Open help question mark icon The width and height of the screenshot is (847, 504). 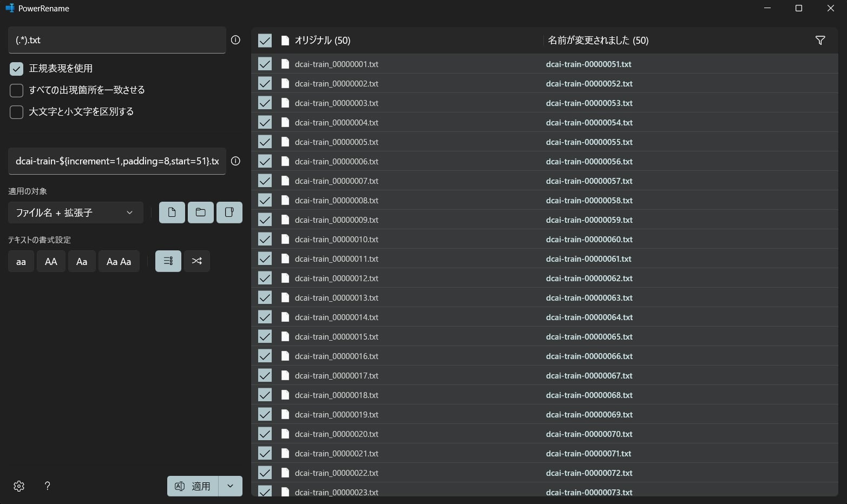48,486
